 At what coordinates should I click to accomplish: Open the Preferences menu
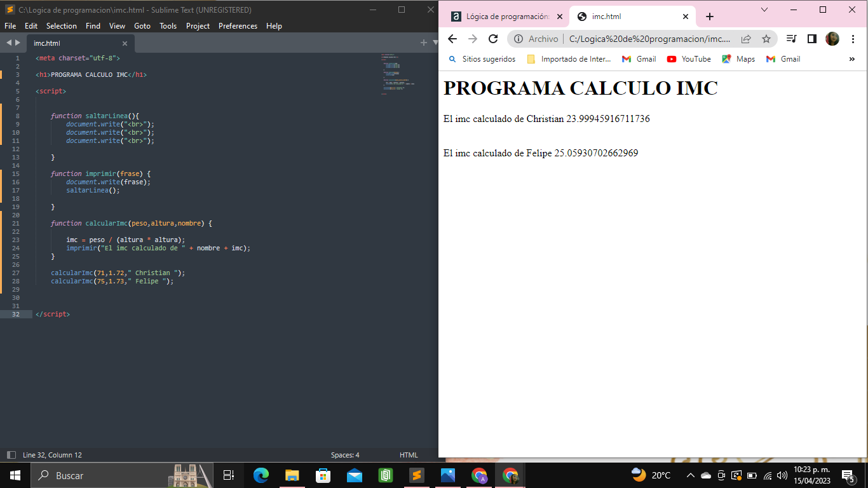point(238,26)
